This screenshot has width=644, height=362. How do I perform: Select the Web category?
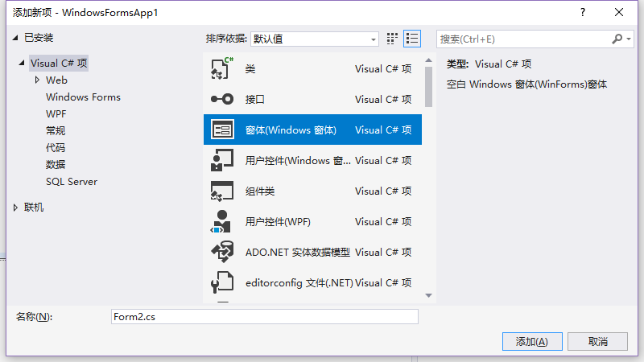click(x=56, y=80)
